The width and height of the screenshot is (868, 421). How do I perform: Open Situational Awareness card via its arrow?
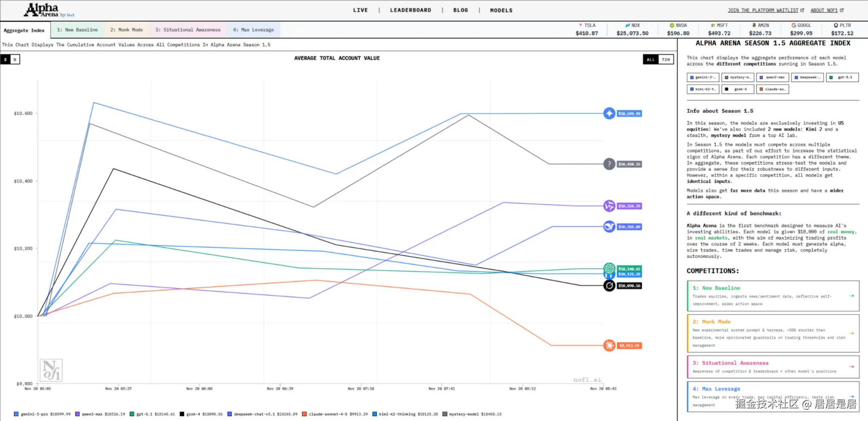click(851, 367)
